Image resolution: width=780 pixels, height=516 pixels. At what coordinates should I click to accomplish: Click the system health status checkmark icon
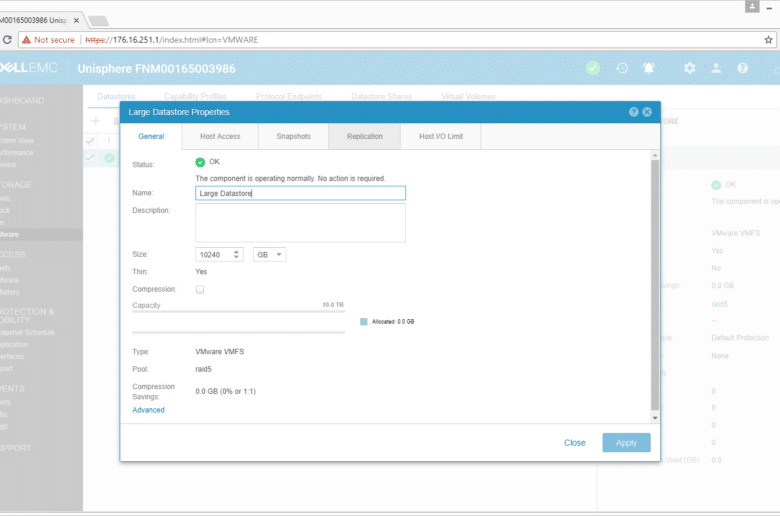(x=593, y=68)
